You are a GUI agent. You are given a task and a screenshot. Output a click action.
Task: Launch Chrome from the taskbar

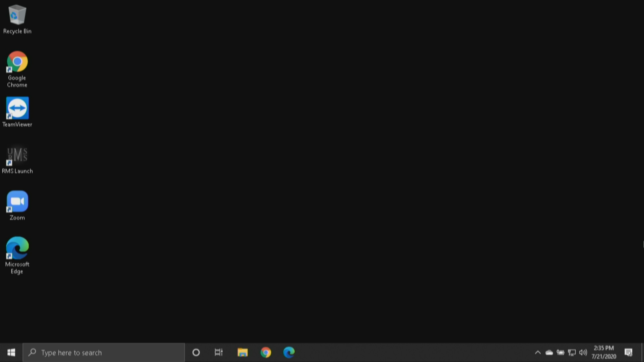coord(266,353)
